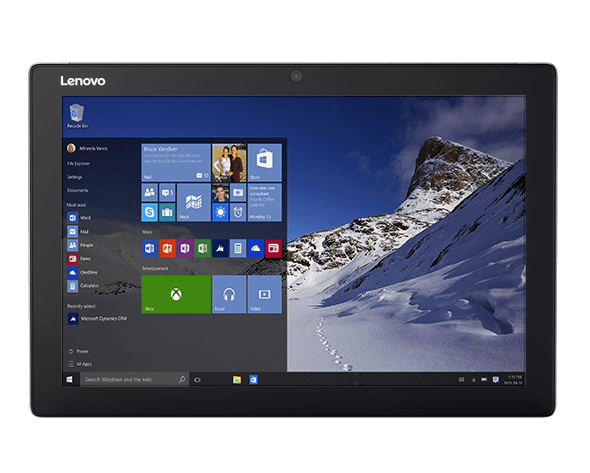This screenshot has width=590, height=473.
Task: Click the taskbar clock and date
Action: 513,380
